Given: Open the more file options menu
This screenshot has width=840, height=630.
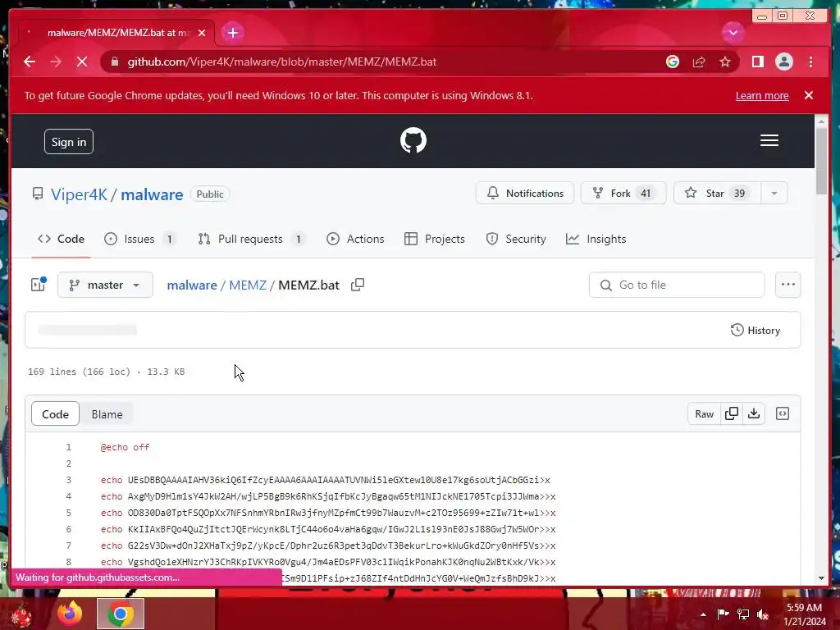Looking at the screenshot, I should pyautogui.click(x=787, y=285).
